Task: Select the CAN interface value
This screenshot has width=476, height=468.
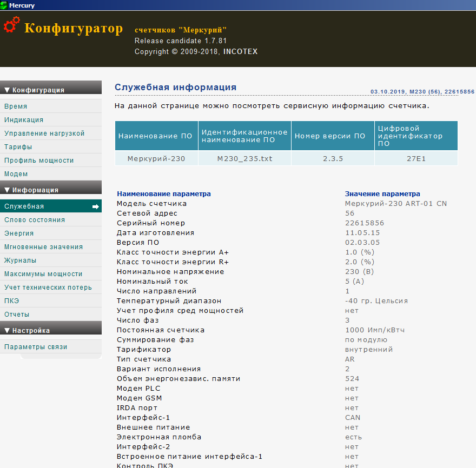Action: click(x=353, y=418)
